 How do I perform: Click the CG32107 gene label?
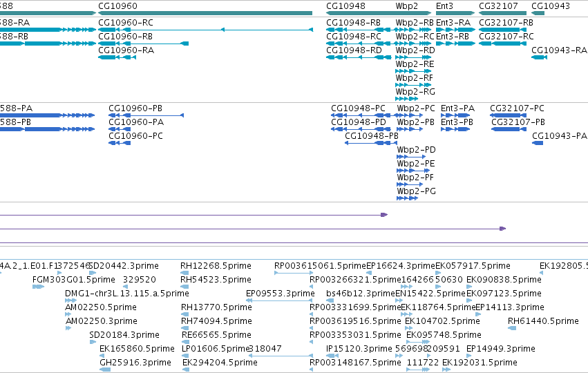pyautogui.click(x=498, y=6)
